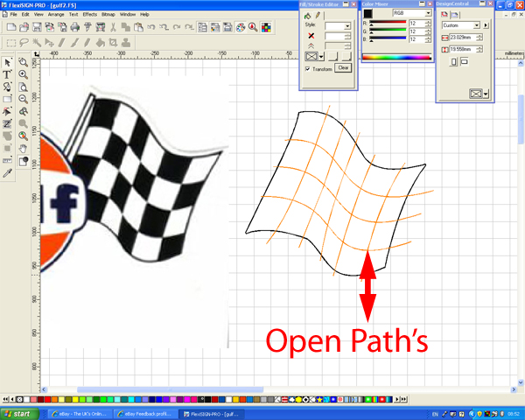This screenshot has height=420, width=525.
Task: Open the Edit menu
Action: coord(25,14)
